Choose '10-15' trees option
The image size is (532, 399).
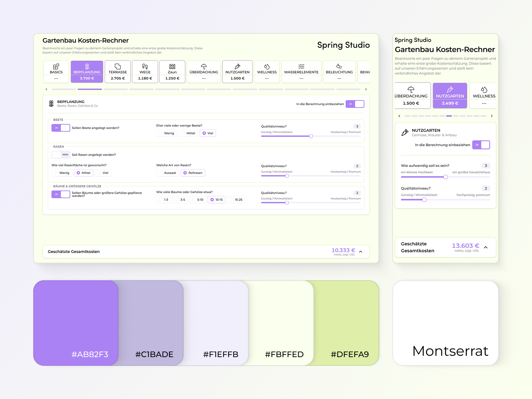tap(216, 200)
